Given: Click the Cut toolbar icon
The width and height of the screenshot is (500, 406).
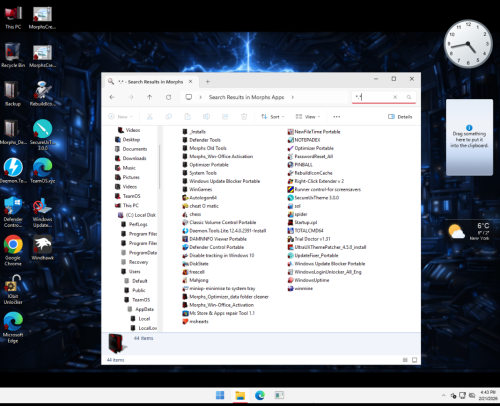Looking at the screenshot, I should (x=150, y=117).
